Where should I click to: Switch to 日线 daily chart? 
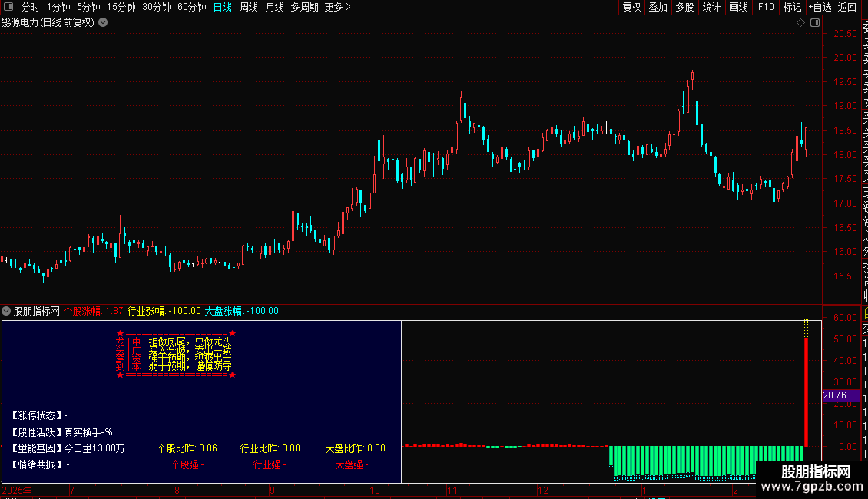coord(223,7)
